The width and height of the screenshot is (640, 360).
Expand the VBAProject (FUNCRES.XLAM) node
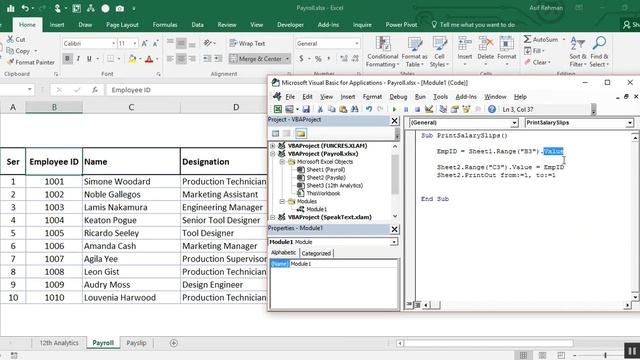tap(273, 146)
